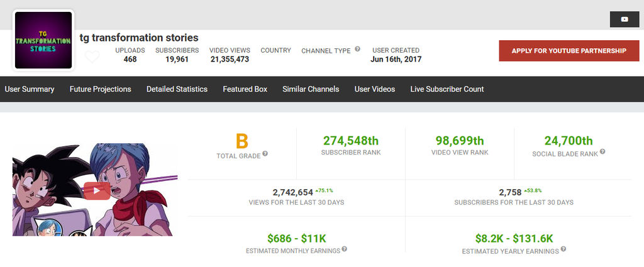Click the Social Blade rank 24,700th
The image size is (644, 267).
(569, 141)
